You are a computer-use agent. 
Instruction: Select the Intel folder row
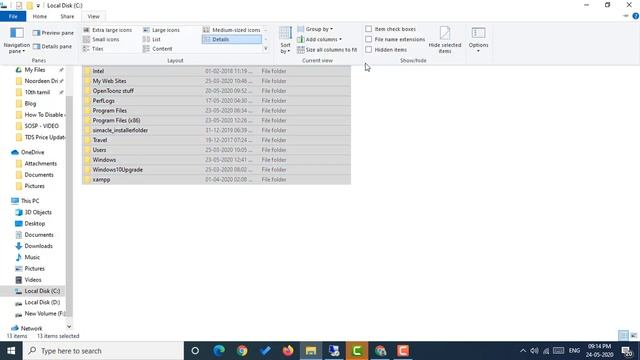pos(216,71)
